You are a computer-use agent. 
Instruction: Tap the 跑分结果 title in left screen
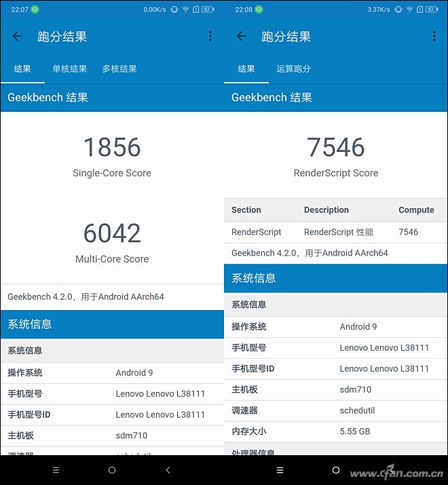(x=62, y=37)
